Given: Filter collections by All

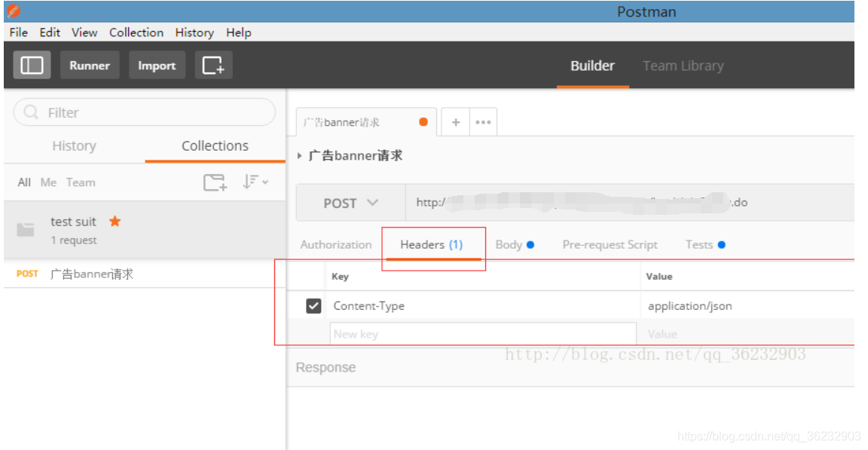Looking at the screenshot, I should click(24, 182).
